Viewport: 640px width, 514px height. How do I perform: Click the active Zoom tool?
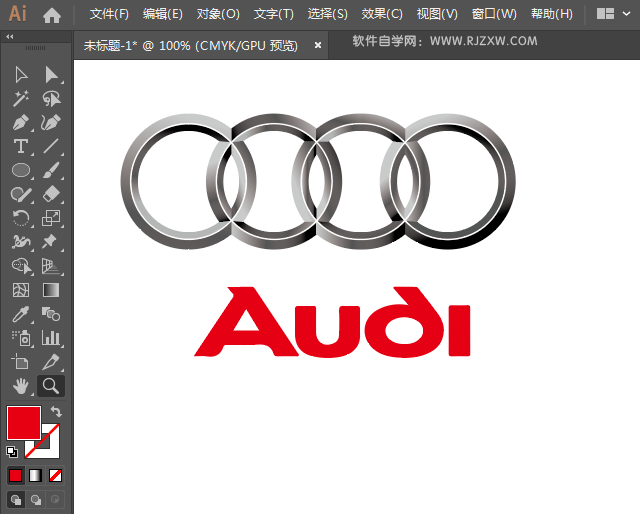(51, 386)
